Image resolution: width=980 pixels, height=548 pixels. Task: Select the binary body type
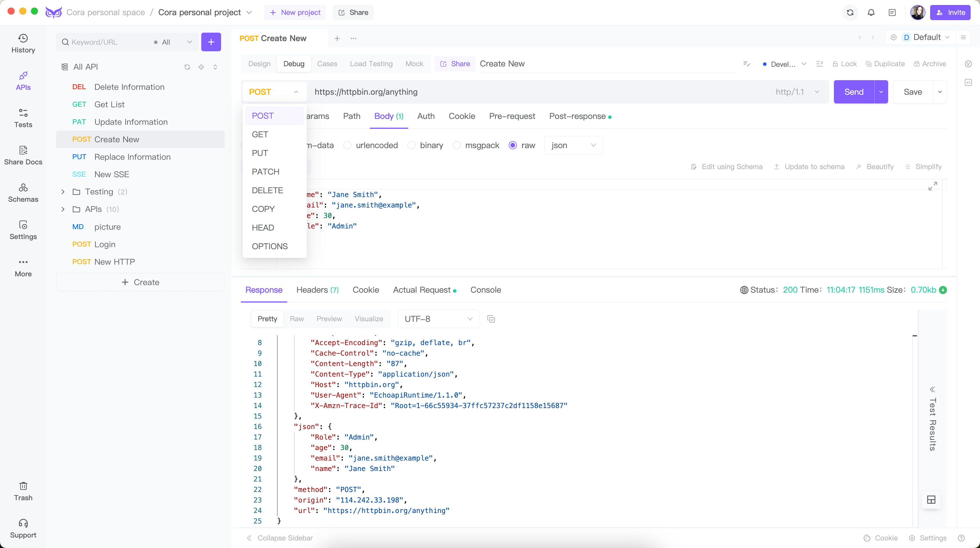point(425,145)
